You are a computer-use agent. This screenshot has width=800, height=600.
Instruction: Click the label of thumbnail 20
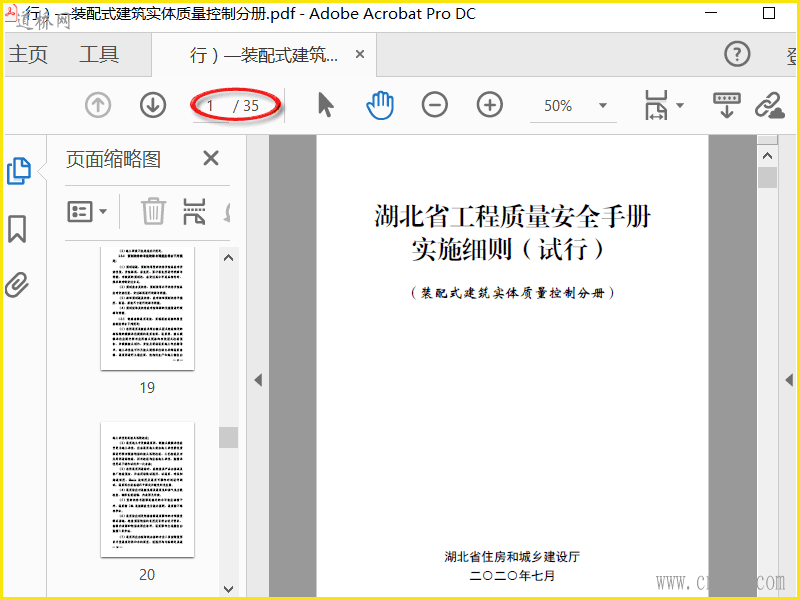tap(147, 575)
